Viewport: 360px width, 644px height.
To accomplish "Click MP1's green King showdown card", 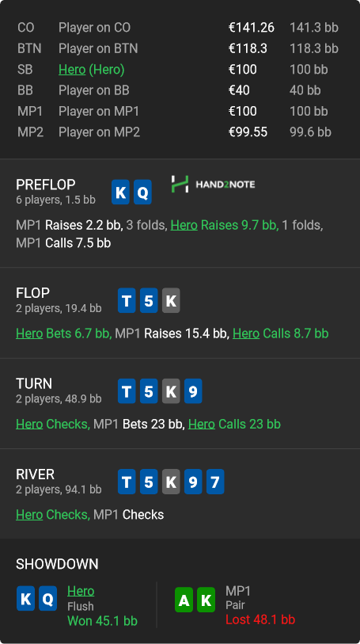I will pyautogui.click(x=206, y=600).
